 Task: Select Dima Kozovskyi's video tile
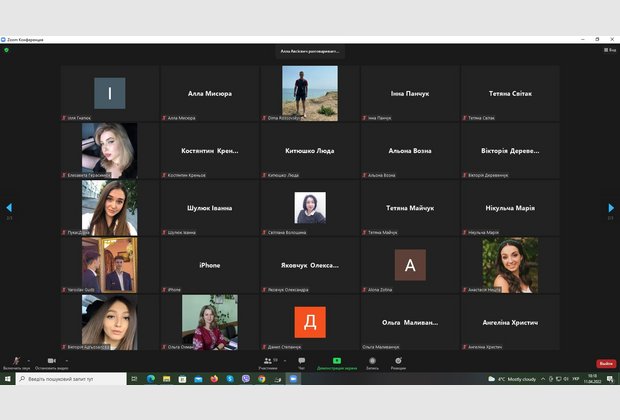tap(309, 93)
